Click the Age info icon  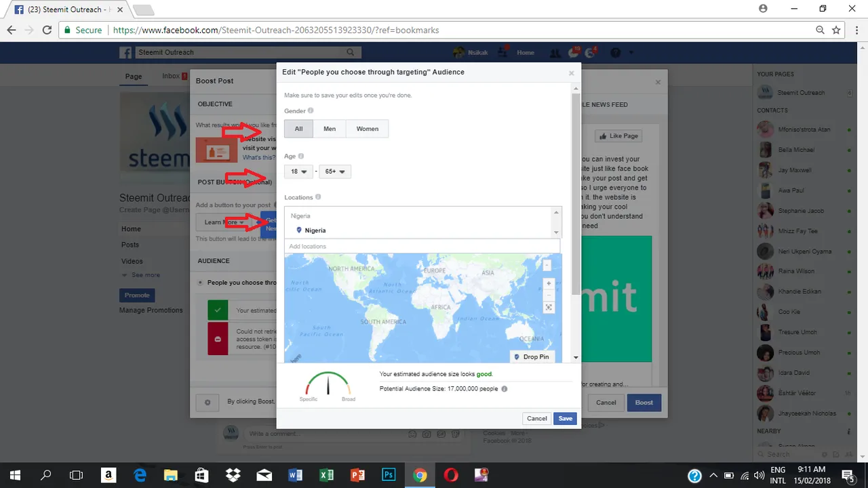pyautogui.click(x=301, y=157)
